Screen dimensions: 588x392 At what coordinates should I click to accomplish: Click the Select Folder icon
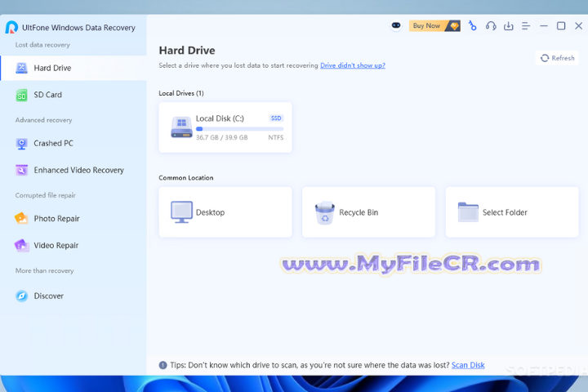(468, 212)
